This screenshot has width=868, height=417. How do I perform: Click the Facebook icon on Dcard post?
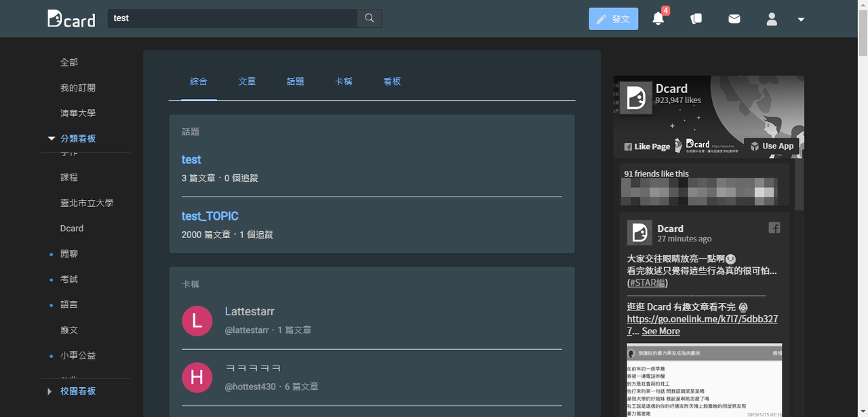click(774, 228)
